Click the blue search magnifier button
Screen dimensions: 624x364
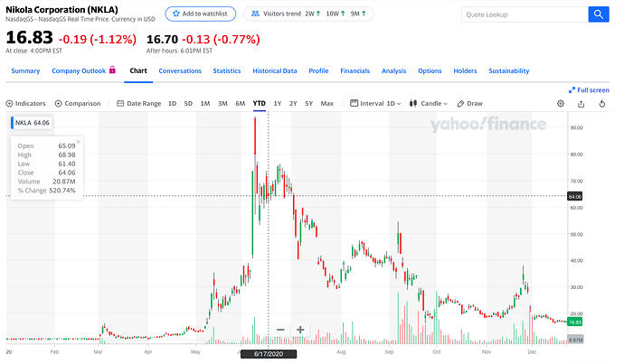[599, 14]
